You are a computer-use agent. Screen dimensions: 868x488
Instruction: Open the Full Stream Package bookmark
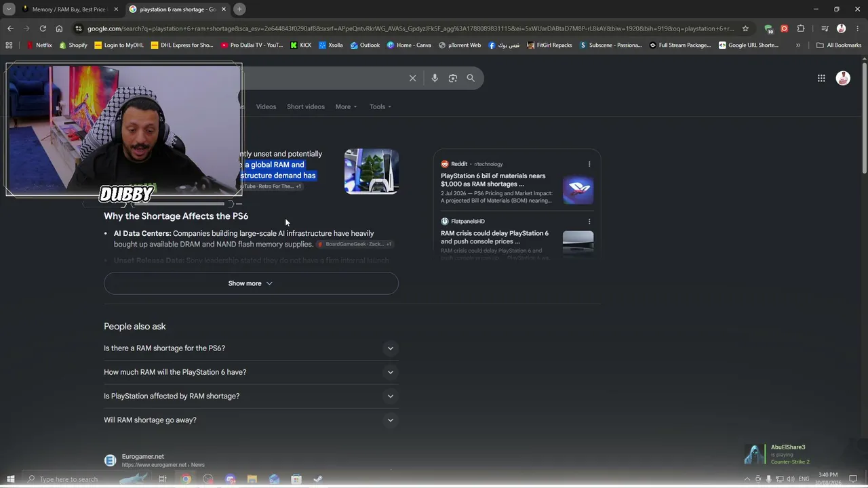pos(680,45)
